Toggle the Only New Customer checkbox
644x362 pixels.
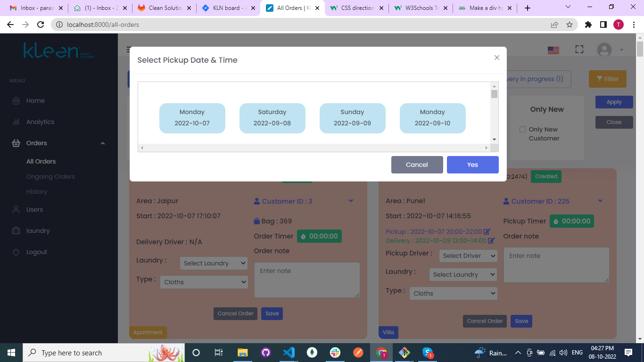click(522, 130)
